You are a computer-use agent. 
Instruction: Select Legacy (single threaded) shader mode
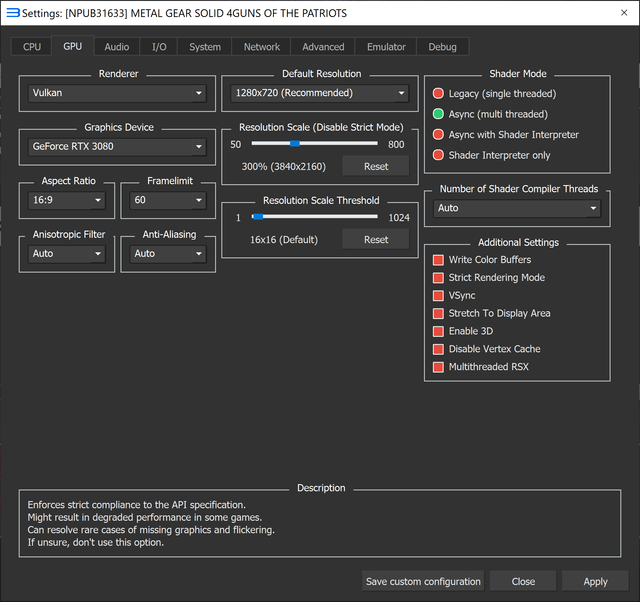tap(494, 93)
